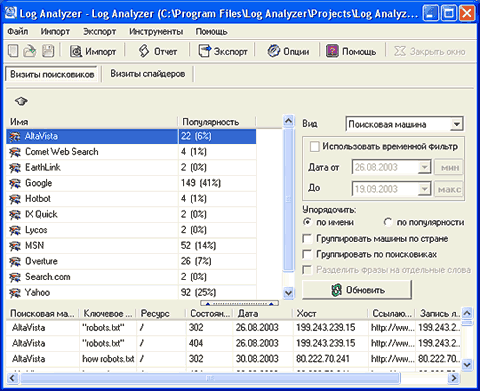This screenshot has width=480, height=391.
Task: Click the Экспорт toolbar button
Action: (x=223, y=51)
